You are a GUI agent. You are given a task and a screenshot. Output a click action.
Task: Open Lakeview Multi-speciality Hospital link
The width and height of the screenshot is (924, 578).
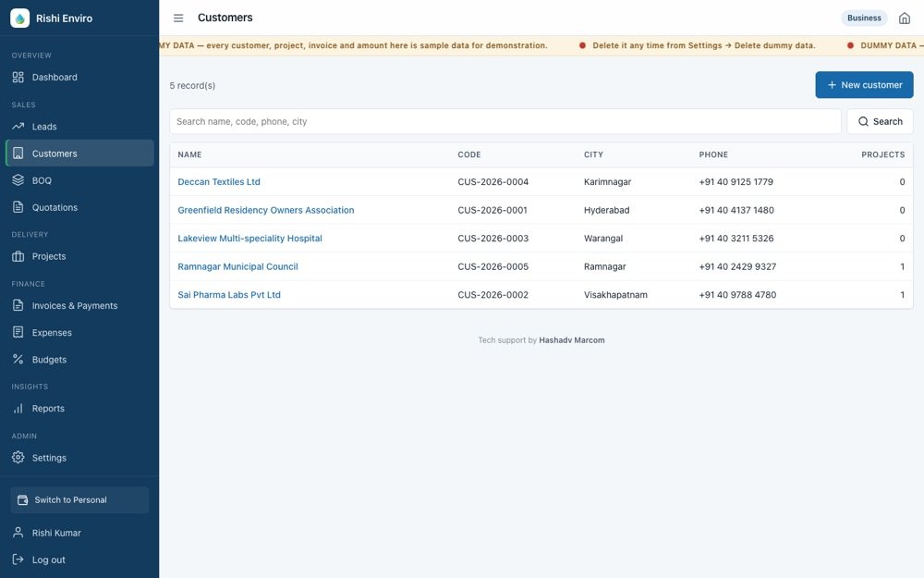coord(249,239)
